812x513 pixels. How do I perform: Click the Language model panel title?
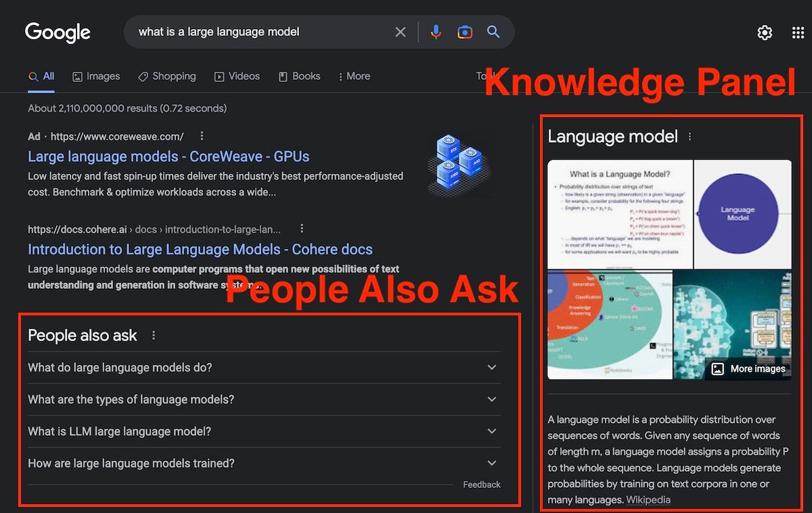click(x=612, y=137)
